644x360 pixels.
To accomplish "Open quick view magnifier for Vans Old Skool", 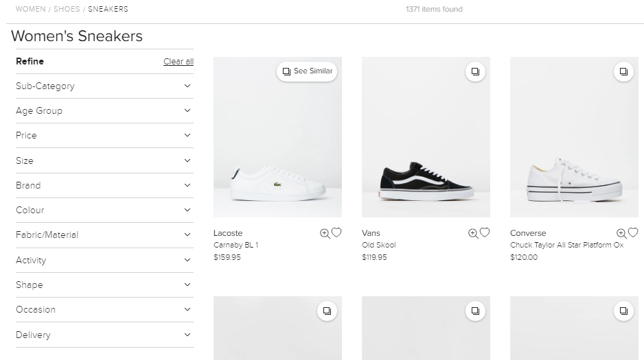I will pyautogui.click(x=473, y=233).
